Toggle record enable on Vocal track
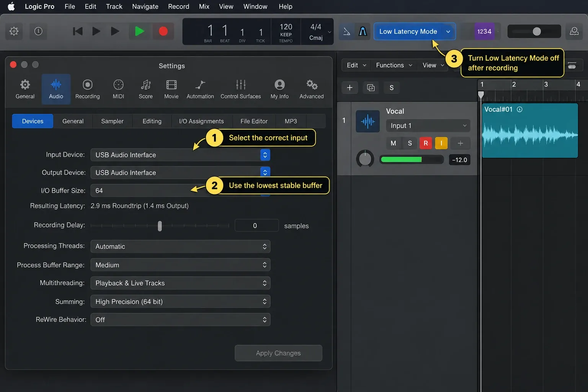This screenshot has height=392, width=588. pyautogui.click(x=426, y=143)
